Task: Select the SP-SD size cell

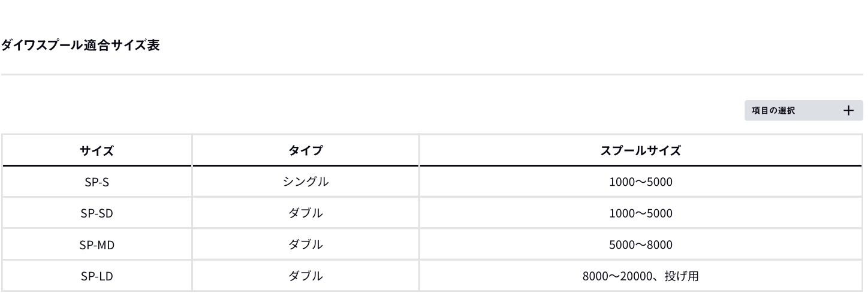Action: coord(97,213)
